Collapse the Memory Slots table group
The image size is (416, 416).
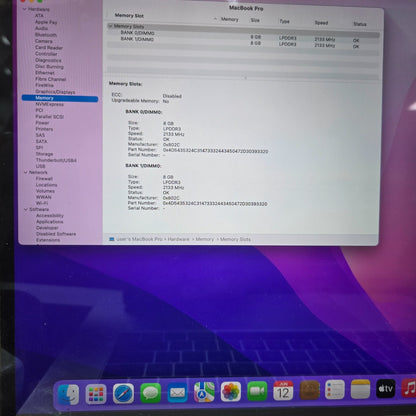[110, 26]
